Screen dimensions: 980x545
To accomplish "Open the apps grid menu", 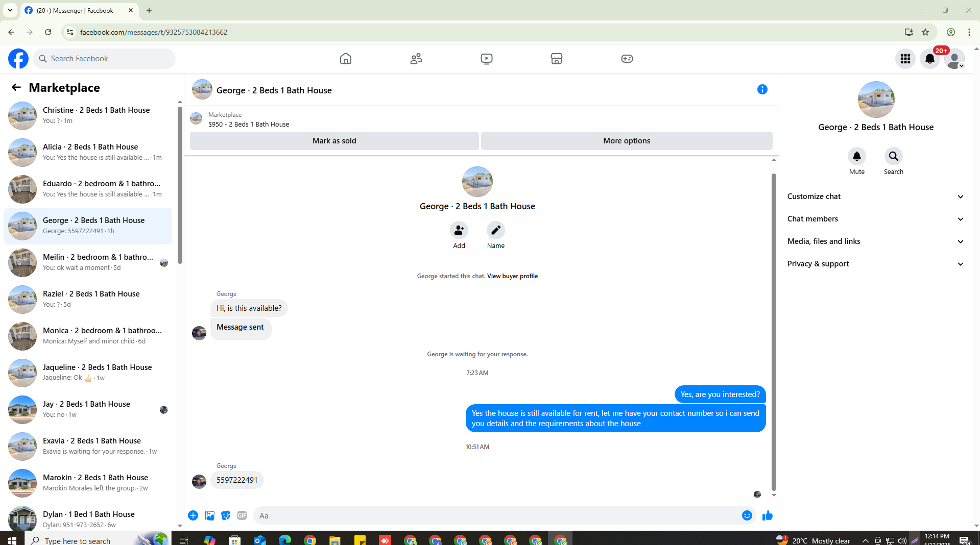I will click(905, 59).
